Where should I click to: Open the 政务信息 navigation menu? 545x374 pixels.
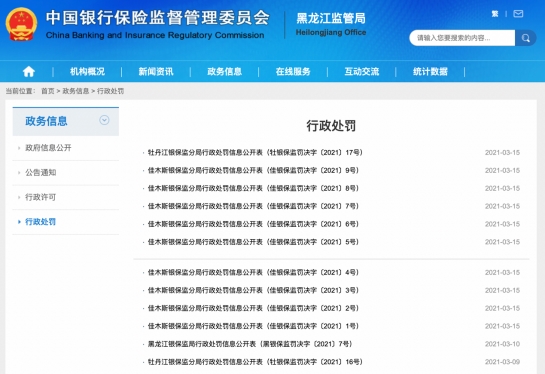click(225, 72)
